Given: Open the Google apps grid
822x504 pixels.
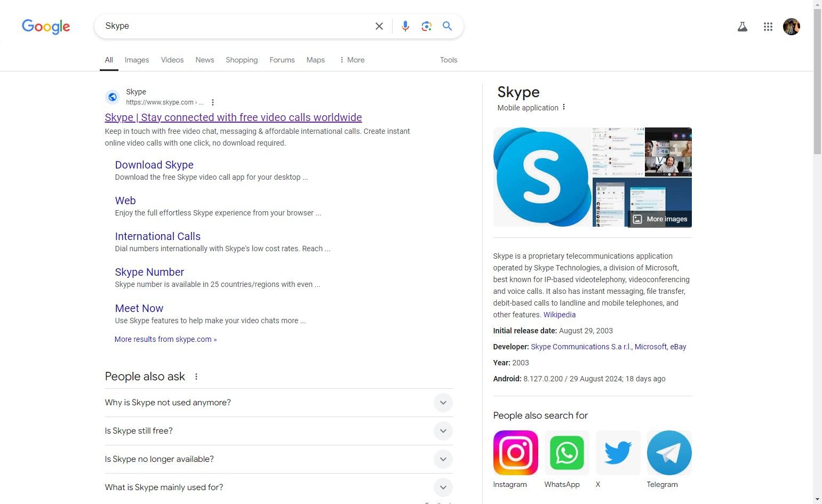Looking at the screenshot, I should [x=768, y=27].
